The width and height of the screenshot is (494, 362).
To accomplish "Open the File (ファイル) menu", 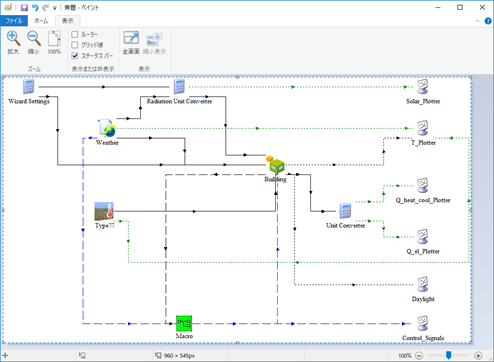I will 14,21.
